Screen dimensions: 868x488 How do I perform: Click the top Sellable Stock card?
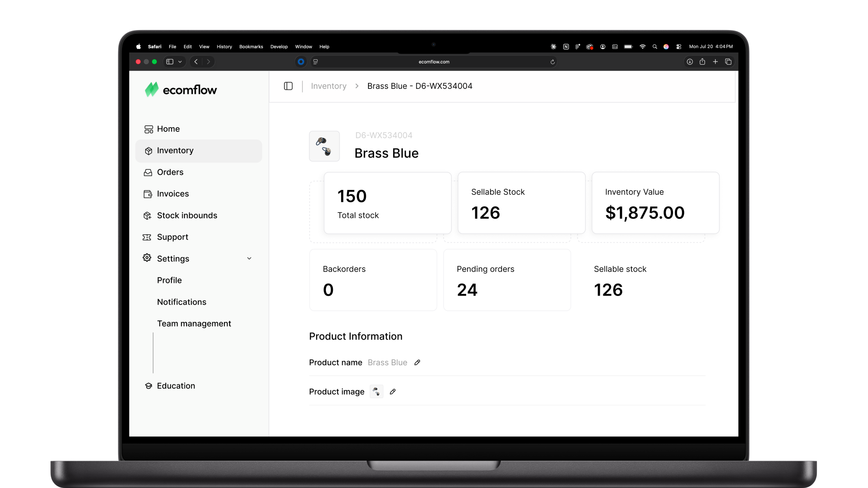pos(522,203)
